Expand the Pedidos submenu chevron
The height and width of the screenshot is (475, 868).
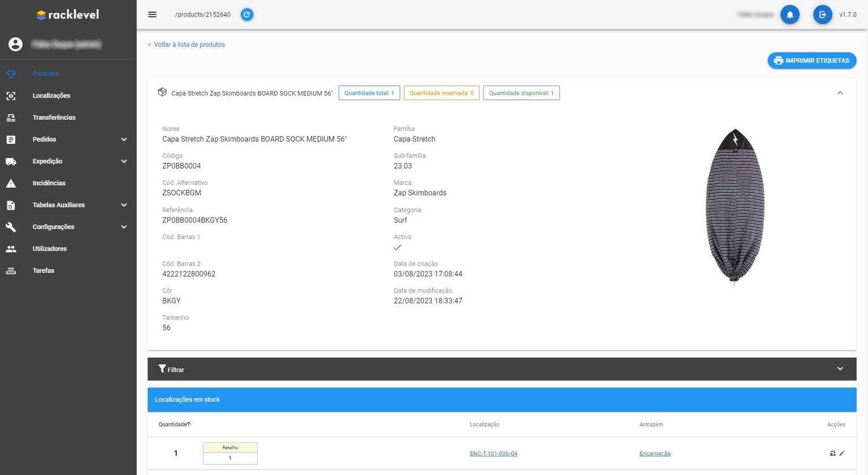point(124,140)
